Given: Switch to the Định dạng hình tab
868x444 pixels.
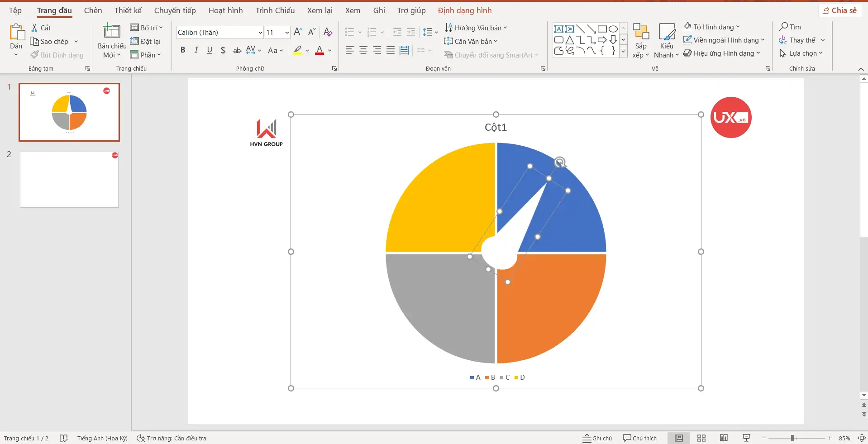Looking at the screenshot, I should [x=464, y=10].
